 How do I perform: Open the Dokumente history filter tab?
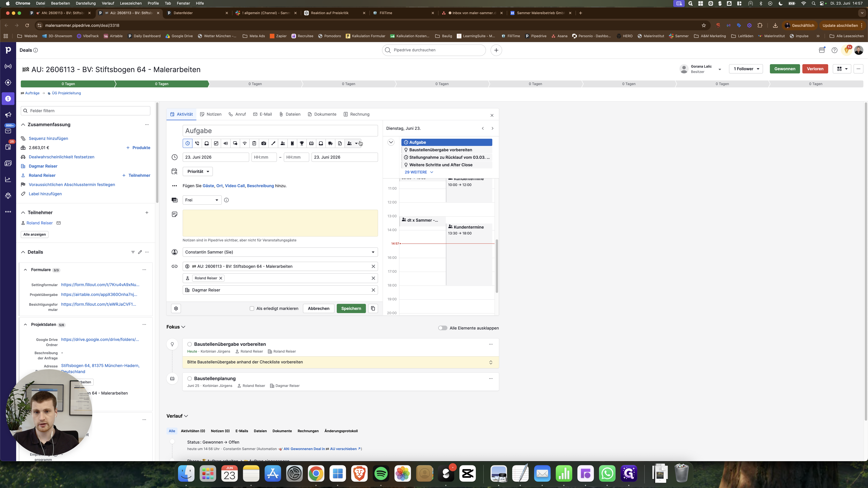282,431
